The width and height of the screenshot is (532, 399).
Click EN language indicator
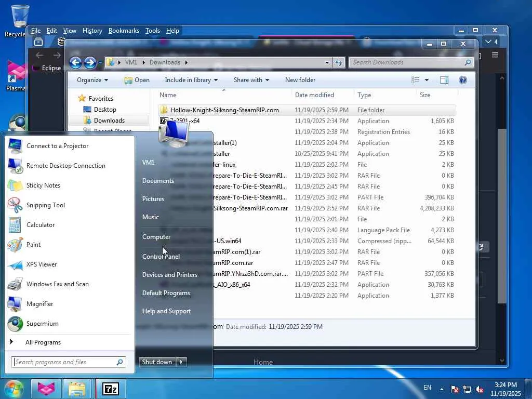[427, 388]
